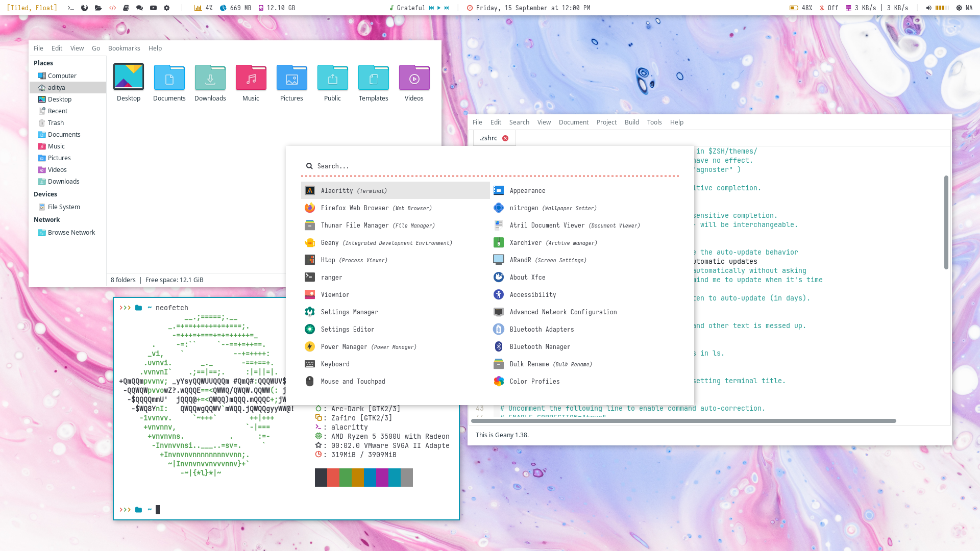Click the Tiled, Float layout indicator
The image size is (980, 551).
click(x=32, y=8)
